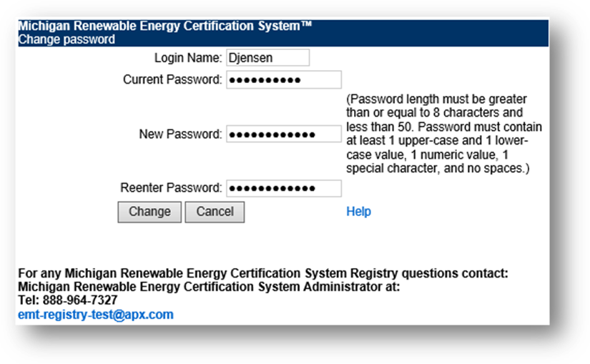Click the 'special character, and no spaces' text
Viewport: 590px width, 364px height.
(435, 169)
